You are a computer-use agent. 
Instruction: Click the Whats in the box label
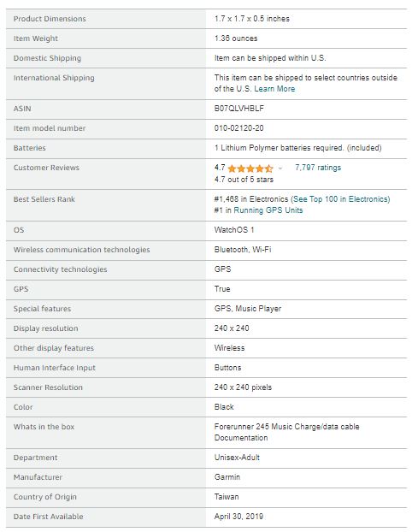point(44,427)
